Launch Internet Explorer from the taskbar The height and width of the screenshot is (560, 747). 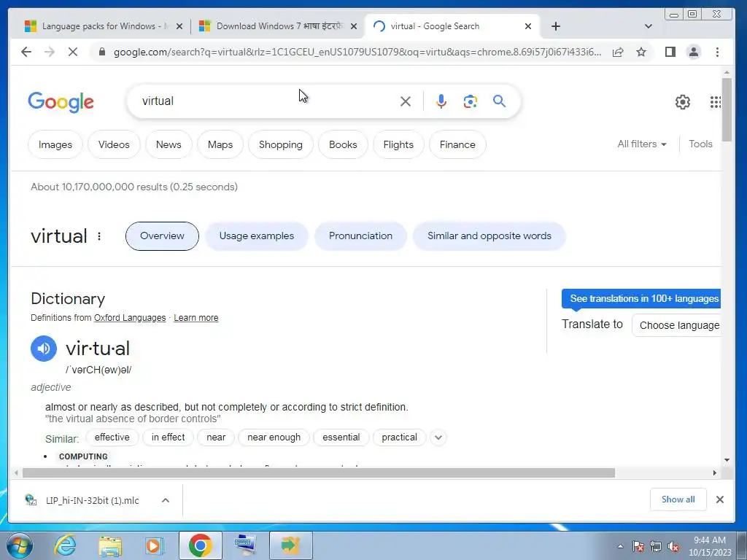pyautogui.click(x=65, y=545)
